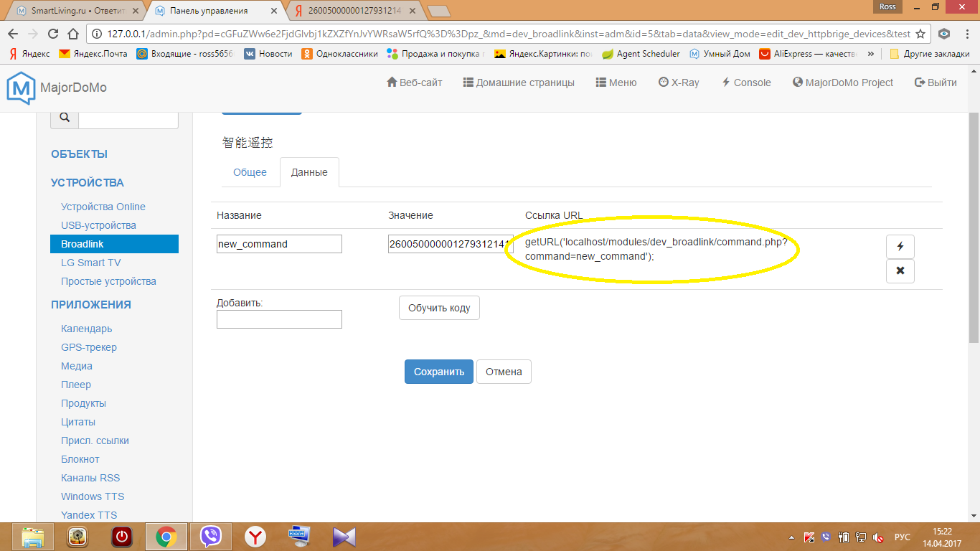Open Календарь in the sidebar
Viewport: 980px width, 551px height.
pos(87,329)
